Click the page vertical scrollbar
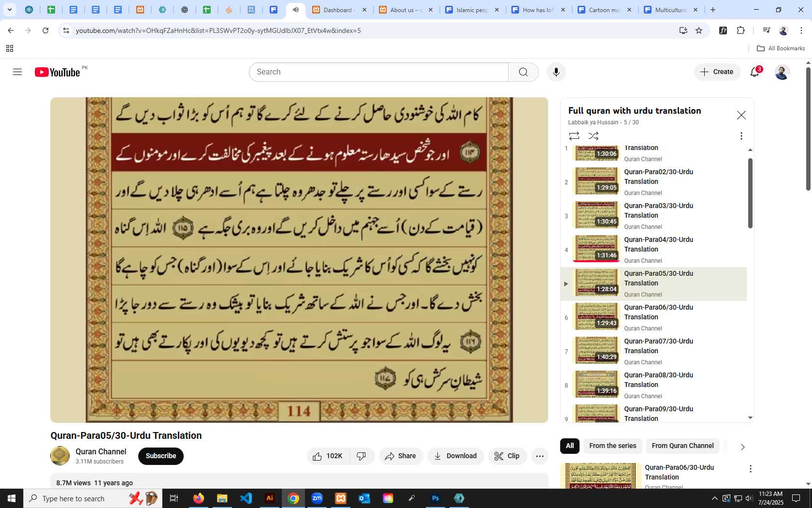Screen dimensions: 812x508 coord(808,129)
